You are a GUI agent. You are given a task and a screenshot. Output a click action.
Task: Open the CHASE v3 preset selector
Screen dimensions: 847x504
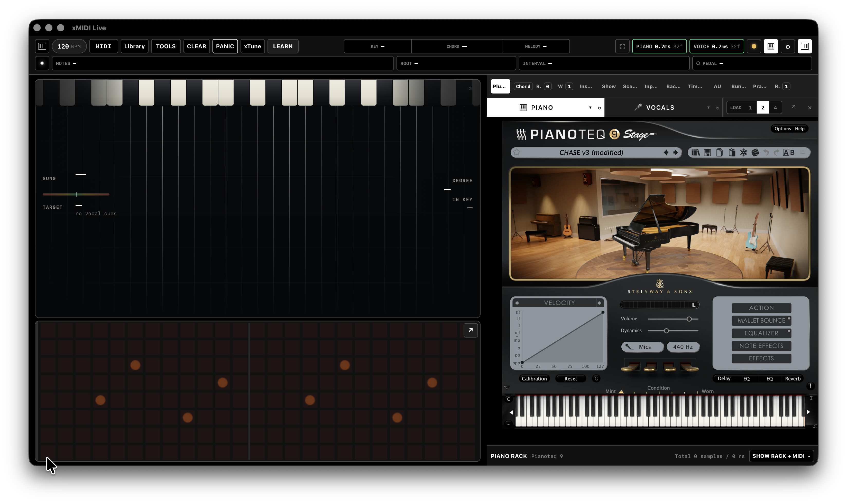tap(591, 153)
